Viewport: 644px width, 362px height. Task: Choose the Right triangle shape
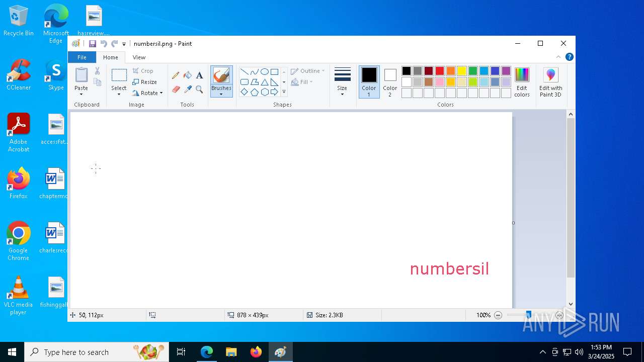[274, 82]
